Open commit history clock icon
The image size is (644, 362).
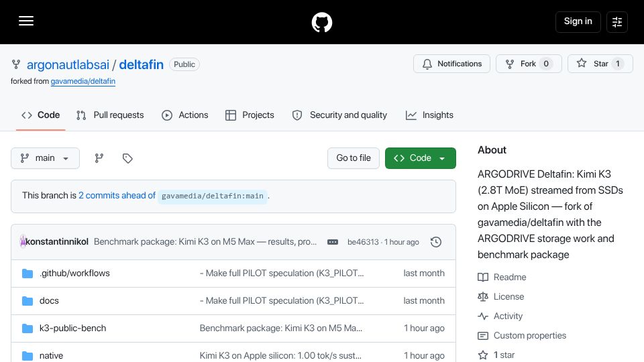(x=436, y=242)
